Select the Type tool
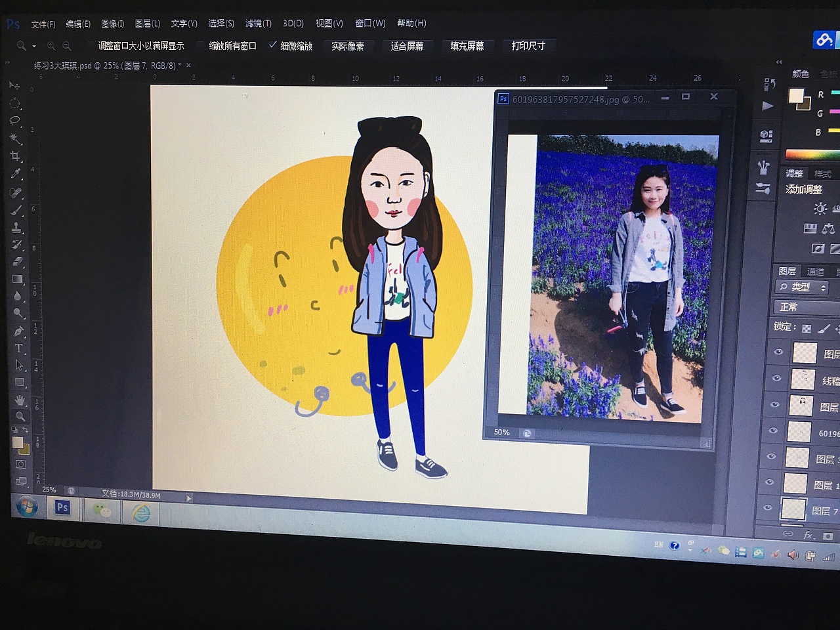Viewport: 840px width, 630px height. (19, 348)
